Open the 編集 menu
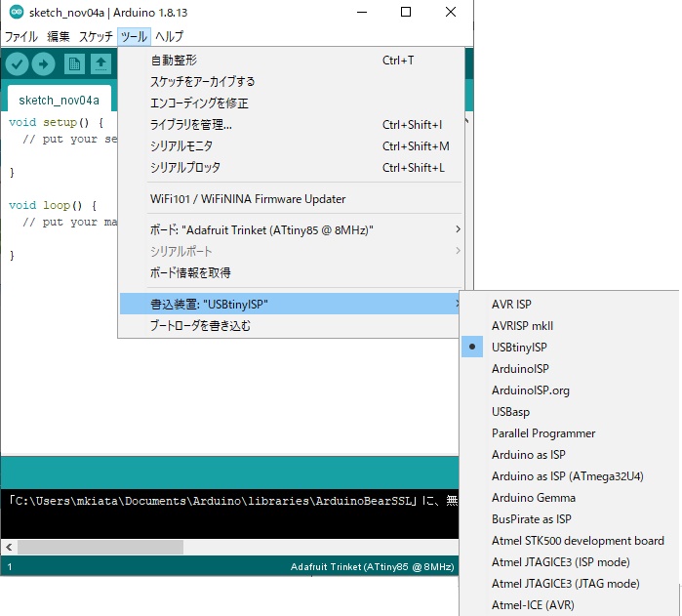This screenshot has width=682, height=616. click(x=59, y=36)
